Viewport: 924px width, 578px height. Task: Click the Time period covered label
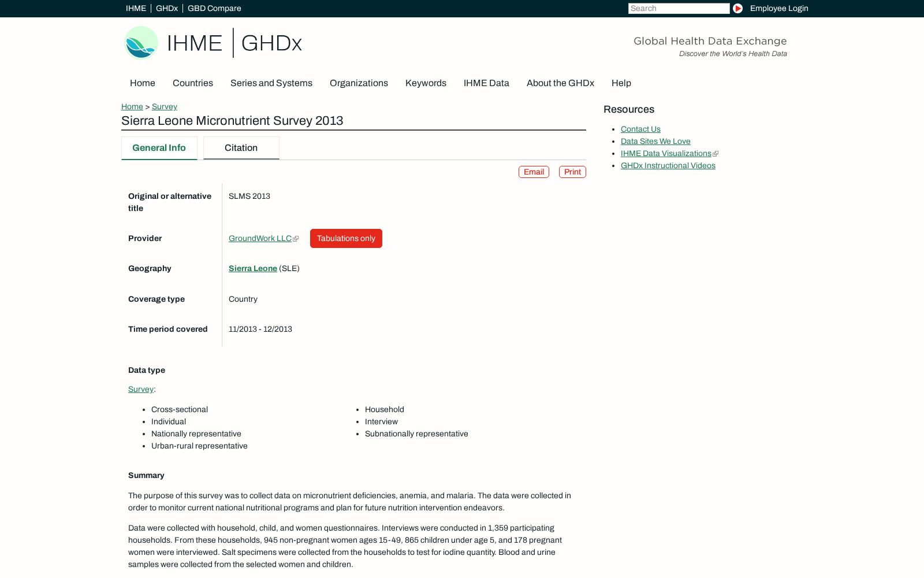168,329
